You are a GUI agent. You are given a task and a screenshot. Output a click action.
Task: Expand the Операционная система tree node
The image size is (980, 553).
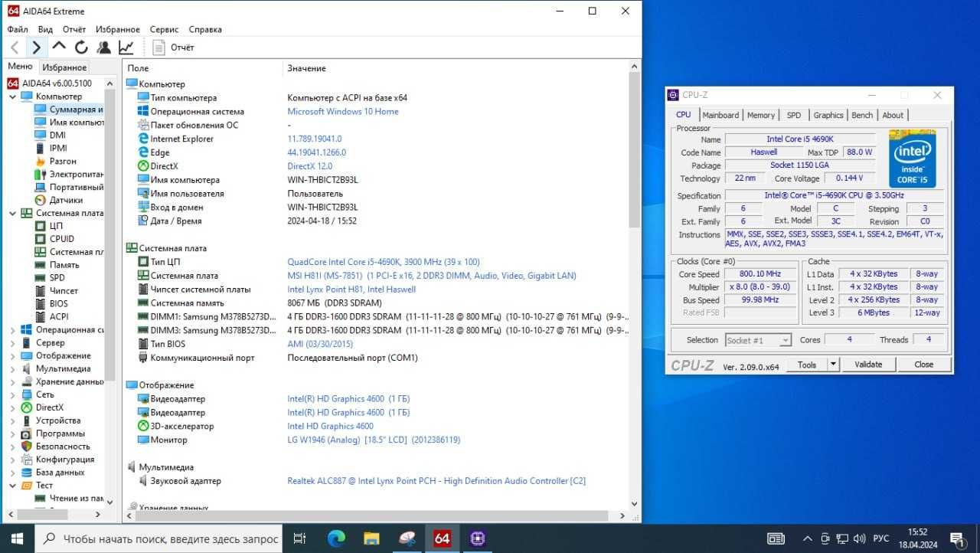(13, 329)
